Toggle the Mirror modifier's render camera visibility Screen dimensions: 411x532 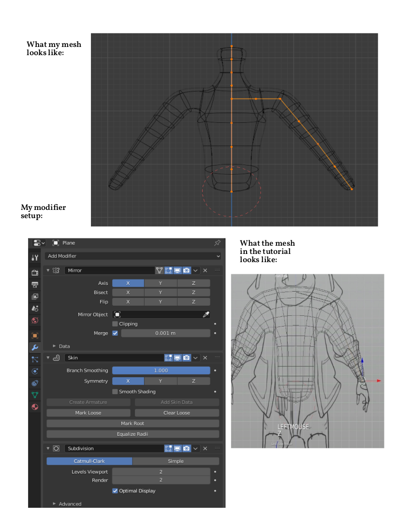pyautogui.click(x=187, y=270)
